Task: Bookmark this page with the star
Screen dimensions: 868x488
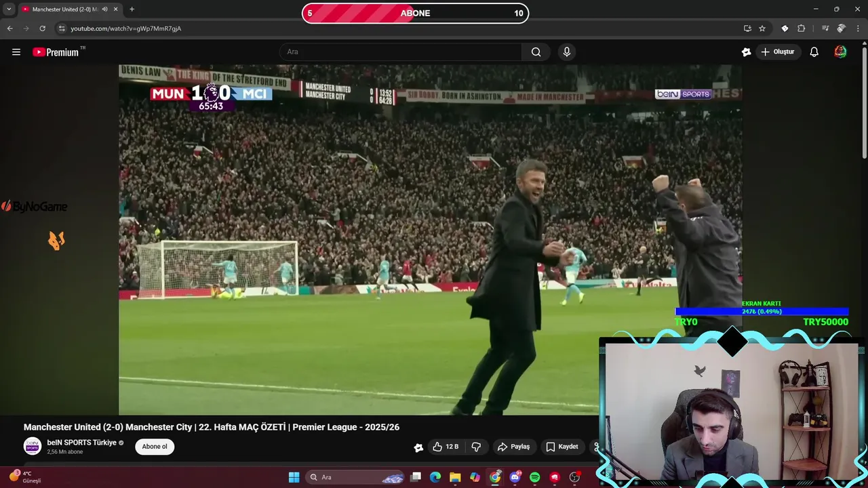Action: tap(762, 28)
